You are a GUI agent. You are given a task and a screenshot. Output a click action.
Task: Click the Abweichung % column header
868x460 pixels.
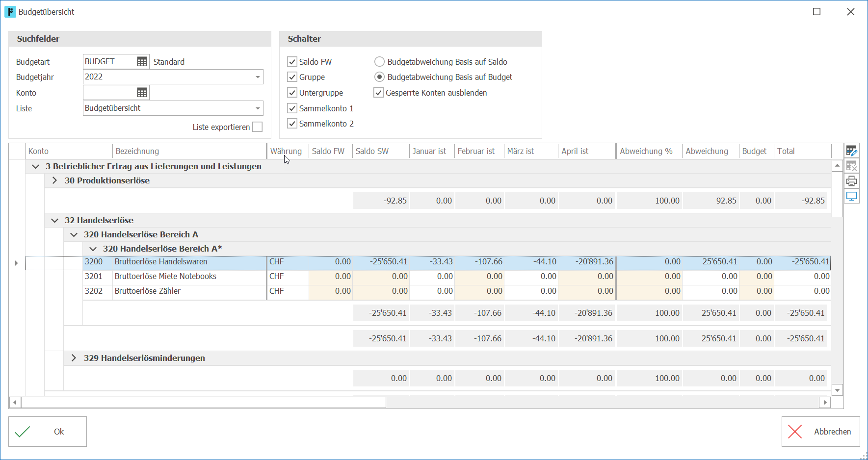click(x=649, y=151)
